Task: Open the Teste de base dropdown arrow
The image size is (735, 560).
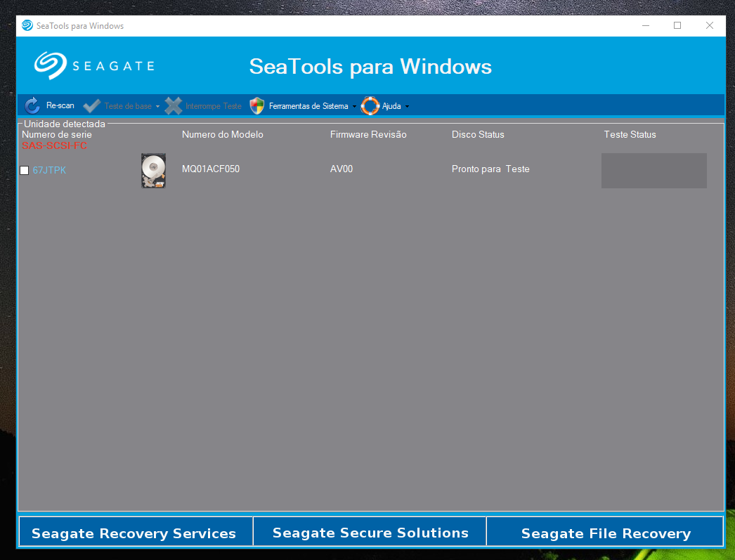Action: (x=157, y=106)
